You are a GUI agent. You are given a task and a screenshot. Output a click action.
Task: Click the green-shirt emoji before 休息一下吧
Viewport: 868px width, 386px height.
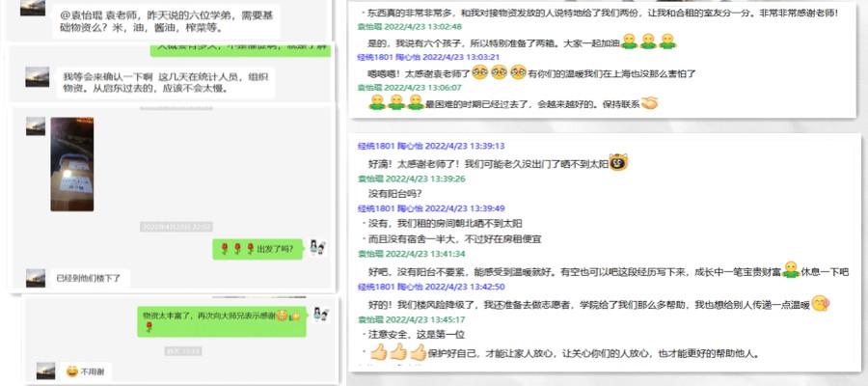pos(790,271)
